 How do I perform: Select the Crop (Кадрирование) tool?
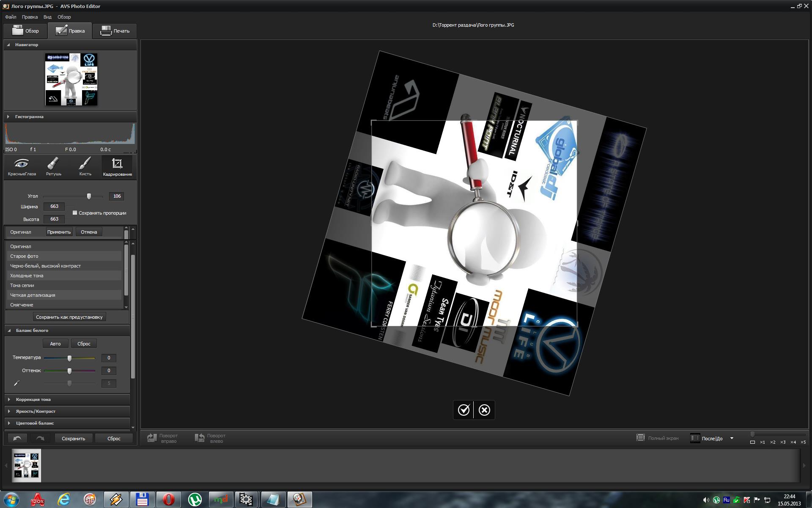(117, 166)
